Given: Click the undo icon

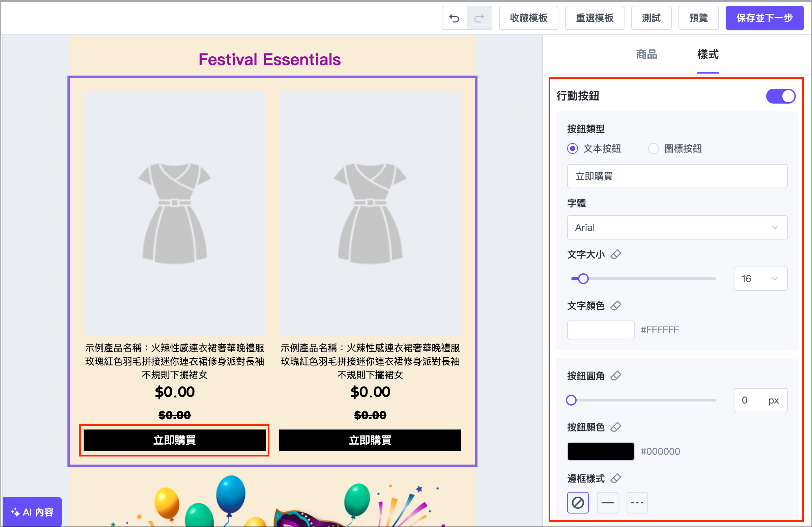Looking at the screenshot, I should [x=454, y=18].
